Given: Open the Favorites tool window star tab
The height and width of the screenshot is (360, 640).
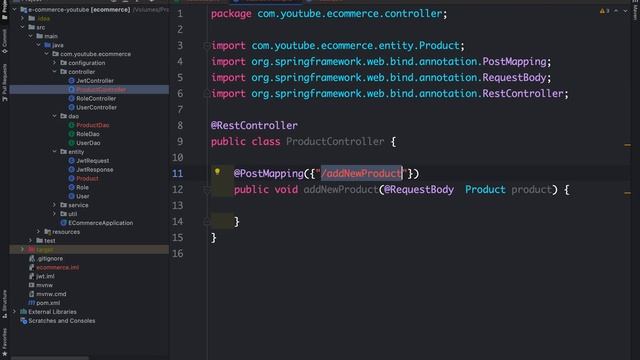Looking at the screenshot, I should [x=4, y=343].
